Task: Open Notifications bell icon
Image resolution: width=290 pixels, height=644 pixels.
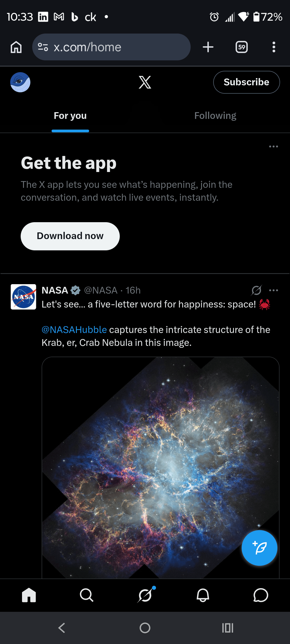Action: click(203, 595)
